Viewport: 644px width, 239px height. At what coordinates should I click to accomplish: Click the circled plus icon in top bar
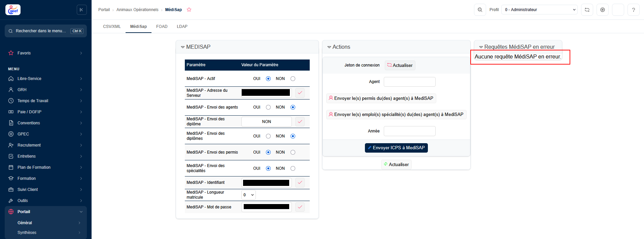point(603,10)
